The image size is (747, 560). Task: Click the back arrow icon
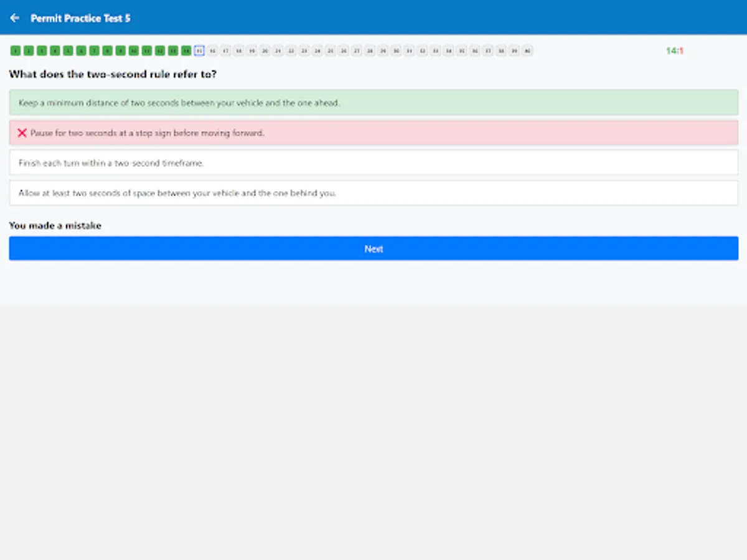15,17
